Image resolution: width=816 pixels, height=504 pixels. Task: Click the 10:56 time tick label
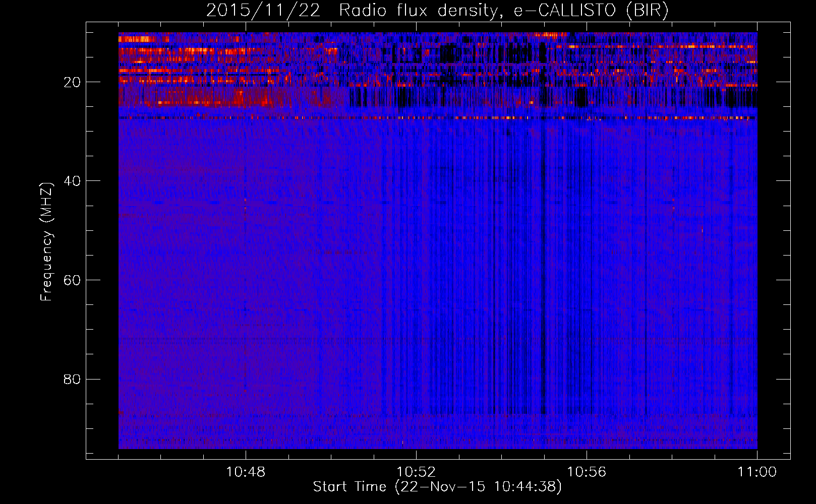tap(587, 472)
